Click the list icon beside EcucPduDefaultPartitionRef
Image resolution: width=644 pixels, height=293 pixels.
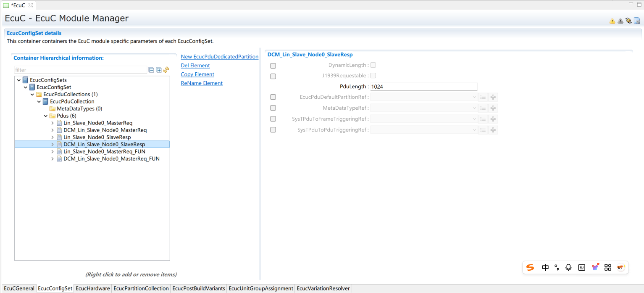click(x=483, y=98)
